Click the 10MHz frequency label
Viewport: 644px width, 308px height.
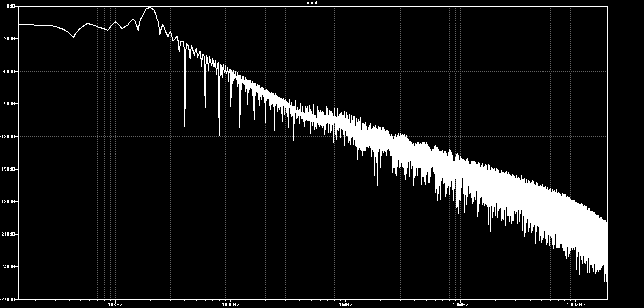pos(460,305)
